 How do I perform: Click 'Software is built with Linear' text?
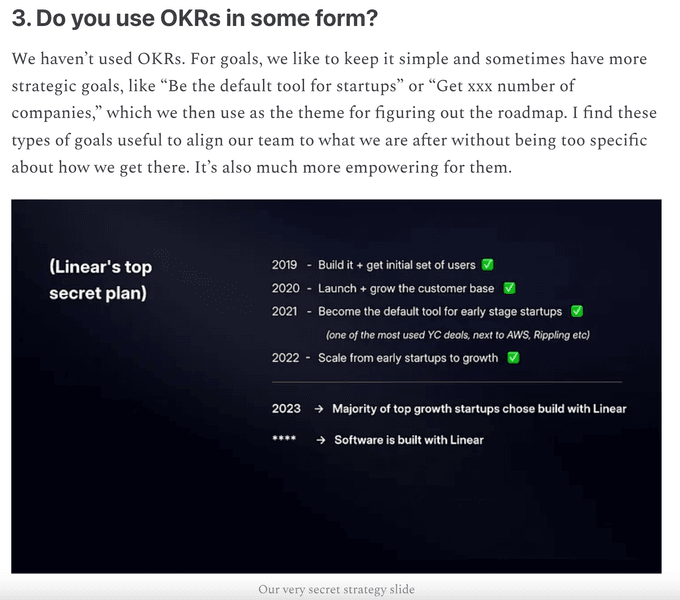[x=409, y=440]
